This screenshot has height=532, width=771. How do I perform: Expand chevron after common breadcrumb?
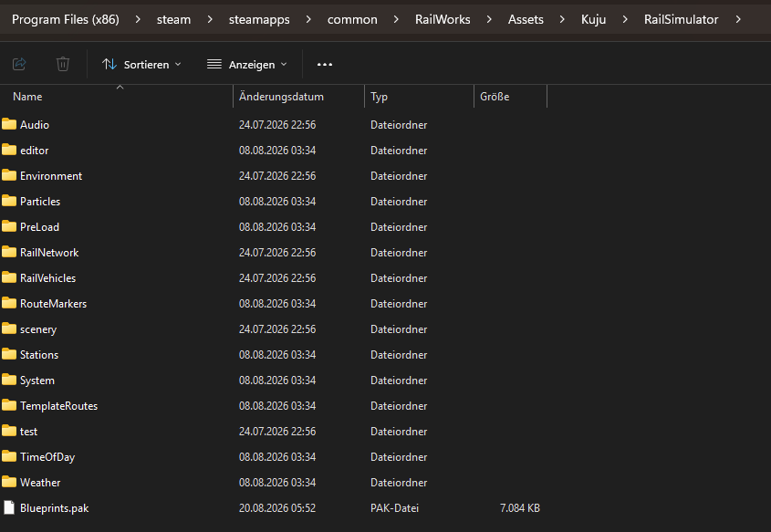point(396,19)
